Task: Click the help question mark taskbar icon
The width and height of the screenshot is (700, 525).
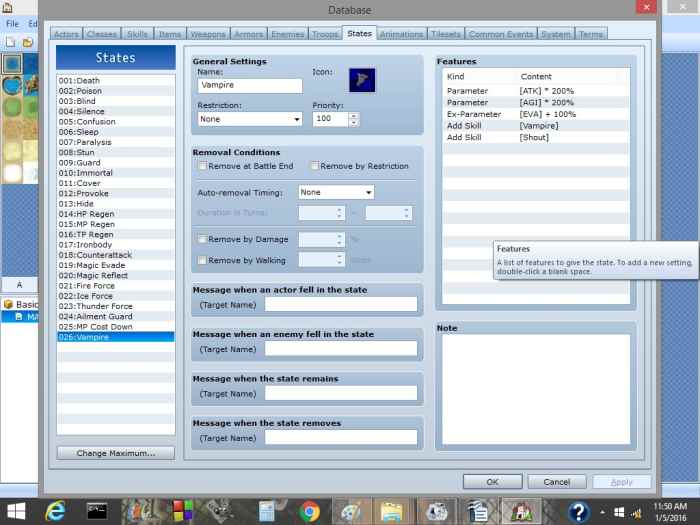Action: click(579, 510)
